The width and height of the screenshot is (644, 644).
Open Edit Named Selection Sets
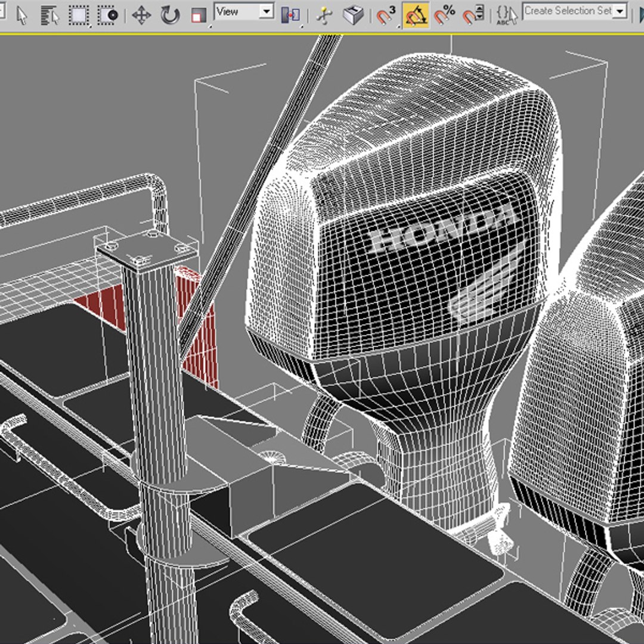(506, 15)
